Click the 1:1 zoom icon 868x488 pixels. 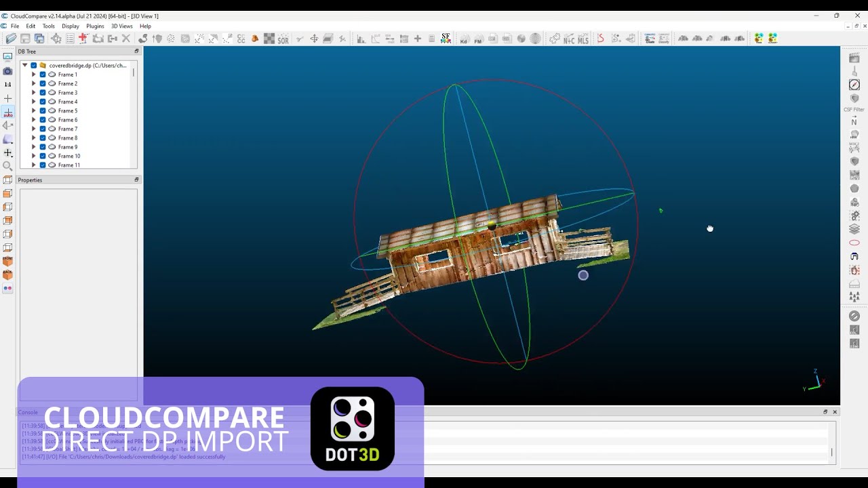tap(8, 85)
